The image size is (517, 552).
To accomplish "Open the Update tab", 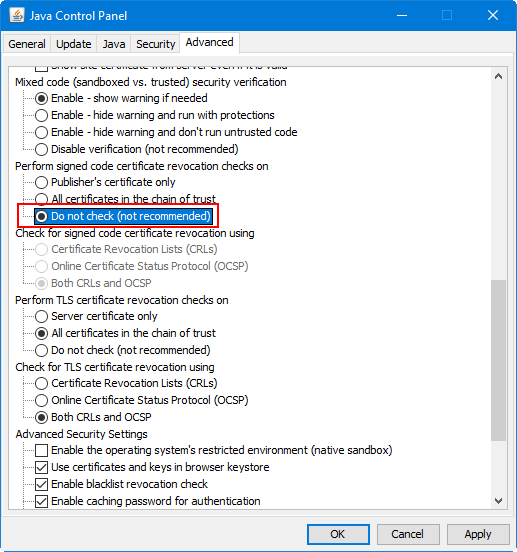I will pyautogui.click(x=74, y=44).
